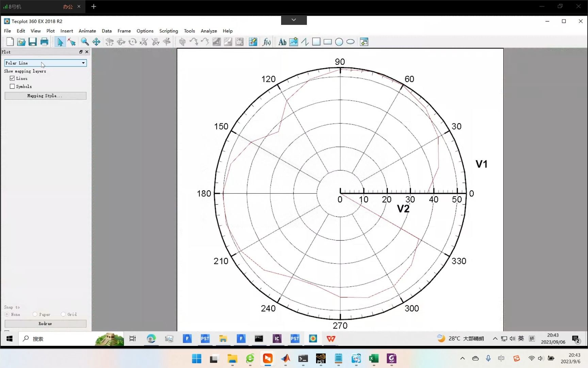Image resolution: width=588 pixels, height=368 pixels.
Task: Click the V2 axis title label
Action: [x=403, y=209]
